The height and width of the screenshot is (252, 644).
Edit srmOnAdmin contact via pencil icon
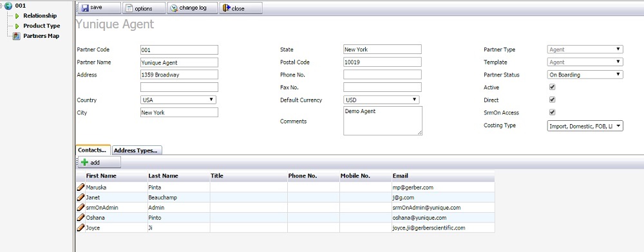(80, 208)
